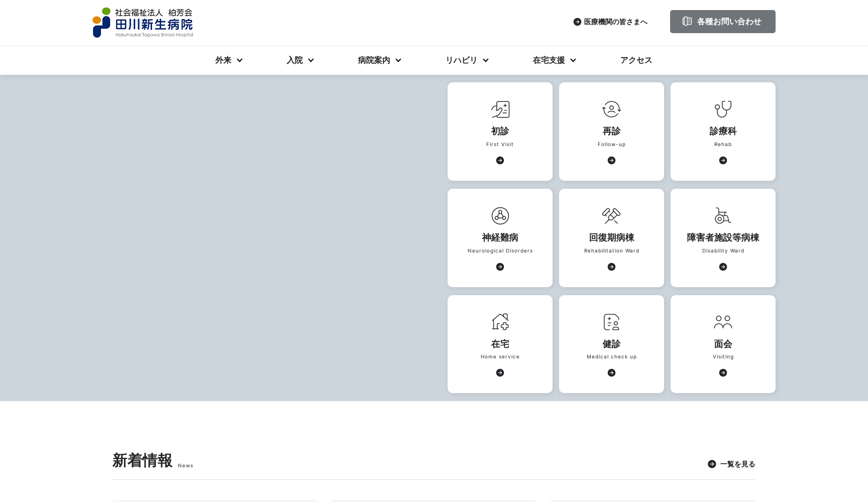Click the Medical check up (健診) document icon
The height and width of the screenshot is (502, 868).
tap(611, 322)
